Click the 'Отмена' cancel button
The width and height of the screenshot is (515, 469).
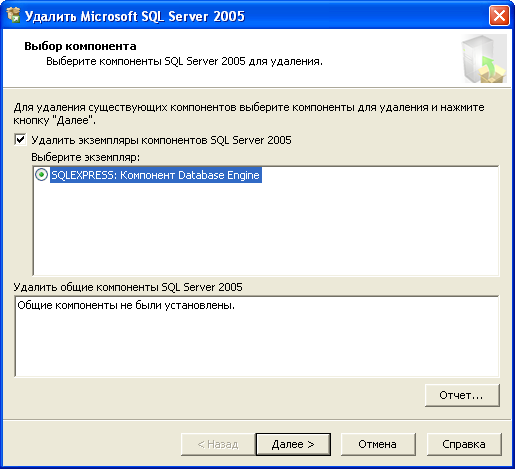coord(378,444)
